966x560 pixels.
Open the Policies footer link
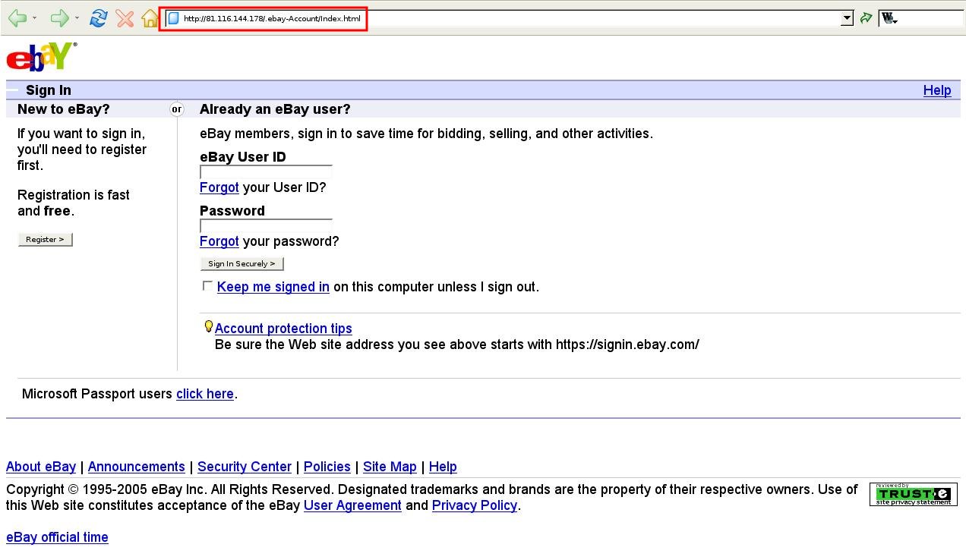point(327,467)
